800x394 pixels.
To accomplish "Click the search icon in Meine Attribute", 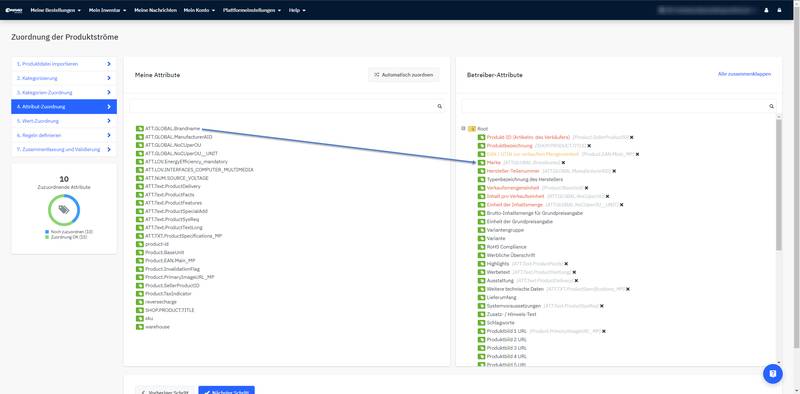I will click(x=439, y=107).
